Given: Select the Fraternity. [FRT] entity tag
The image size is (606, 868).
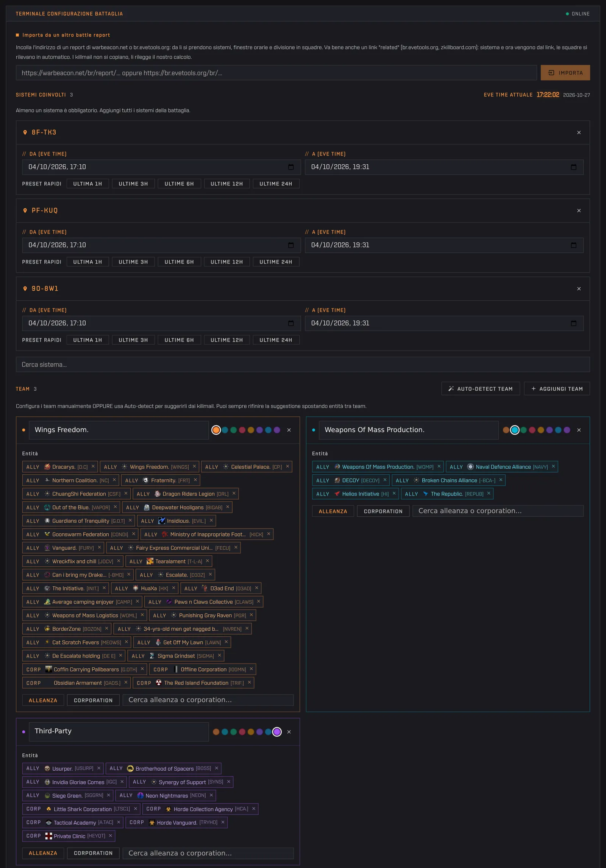Looking at the screenshot, I should coord(161,480).
